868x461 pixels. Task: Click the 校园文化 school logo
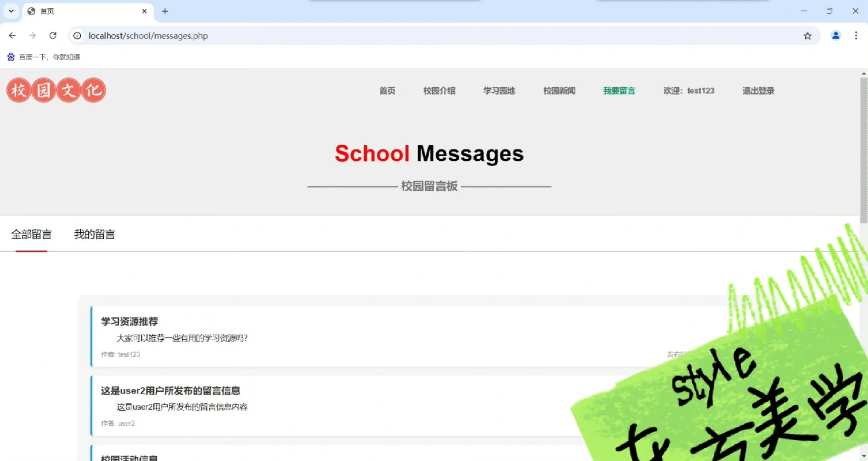(x=56, y=90)
